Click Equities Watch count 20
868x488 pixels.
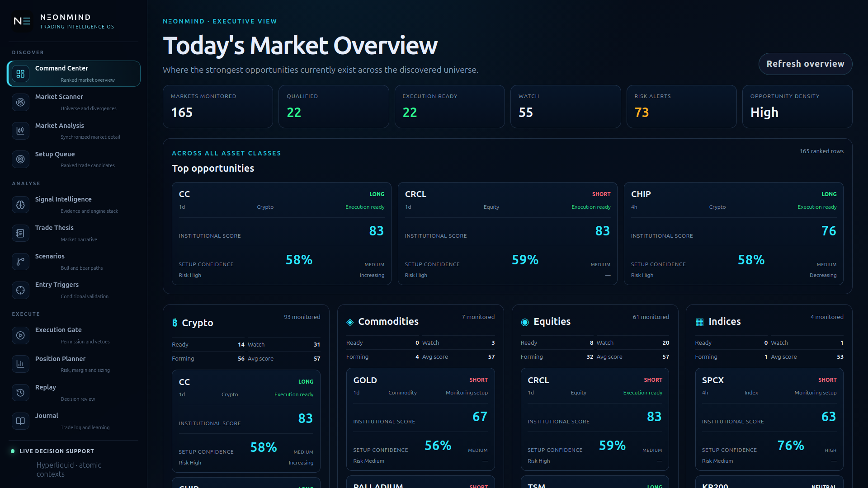(665, 343)
